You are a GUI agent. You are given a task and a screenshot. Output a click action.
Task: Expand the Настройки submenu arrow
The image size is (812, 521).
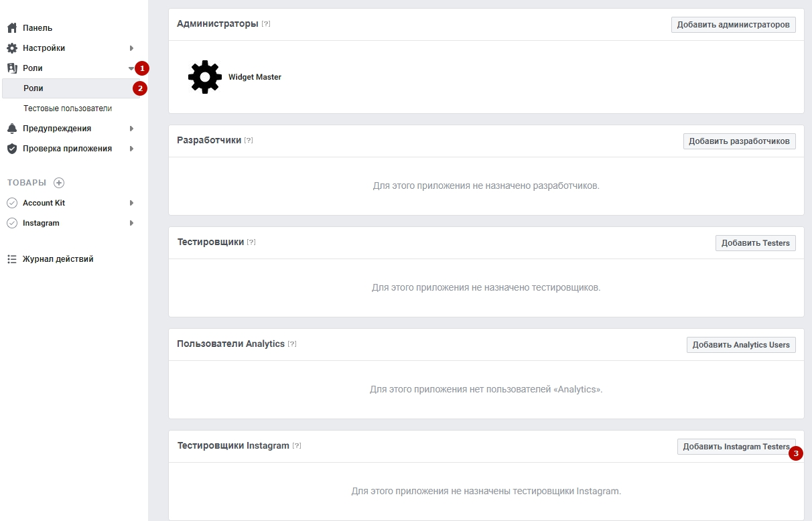point(132,48)
